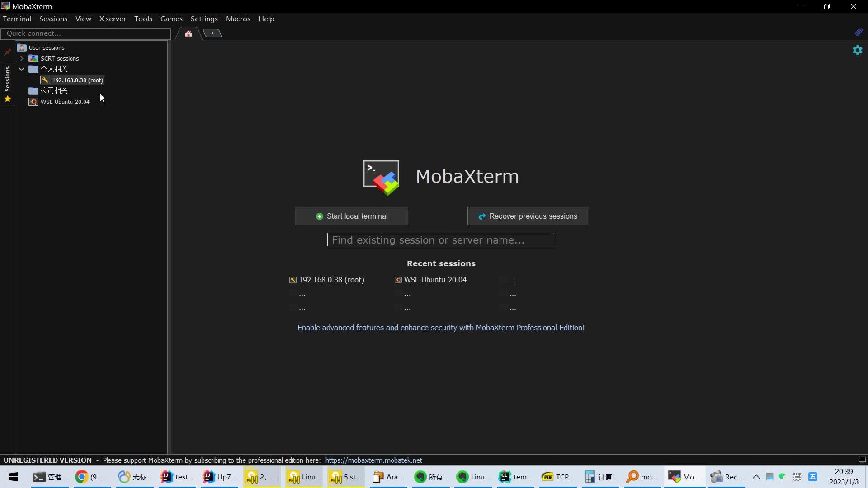Open the X server menu
This screenshot has width=868, height=488.
tap(112, 19)
